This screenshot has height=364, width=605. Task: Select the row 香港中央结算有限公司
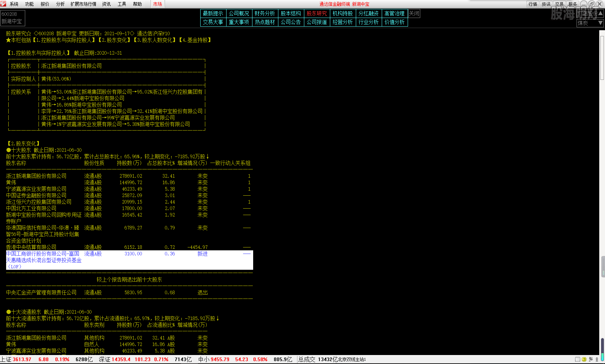coord(129,247)
